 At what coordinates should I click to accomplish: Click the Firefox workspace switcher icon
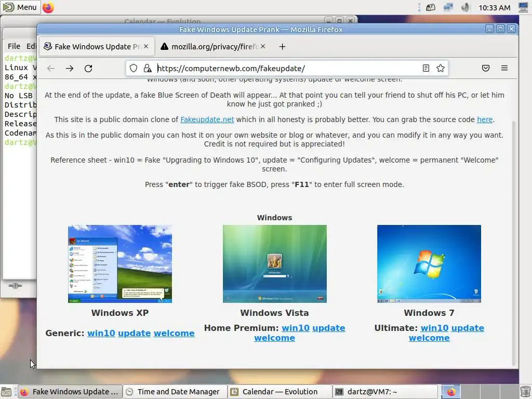pos(451,392)
